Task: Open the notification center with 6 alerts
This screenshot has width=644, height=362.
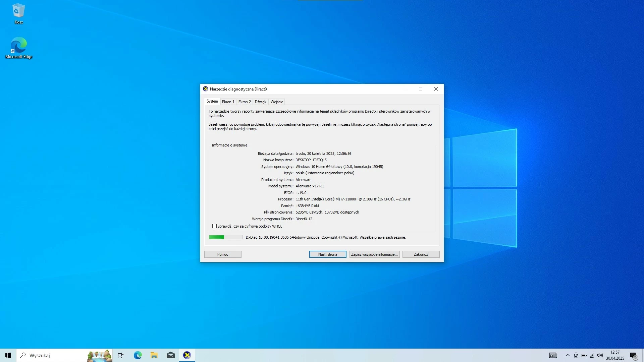Action: [x=633, y=356]
